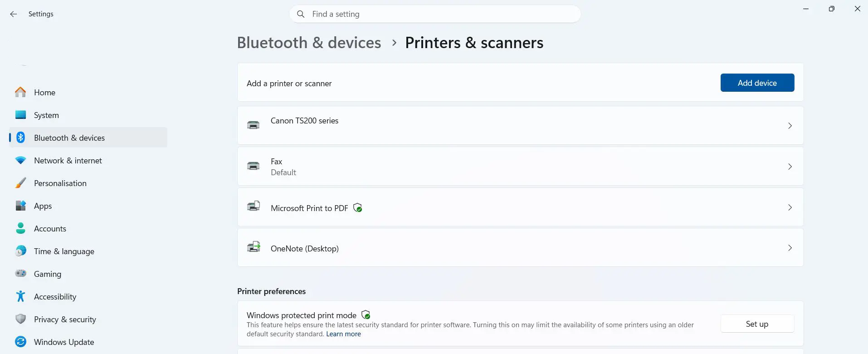Viewport: 868px width, 354px height.
Task: Expand Canon TS200 series chevron
Action: pyautogui.click(x=790, y=126)
